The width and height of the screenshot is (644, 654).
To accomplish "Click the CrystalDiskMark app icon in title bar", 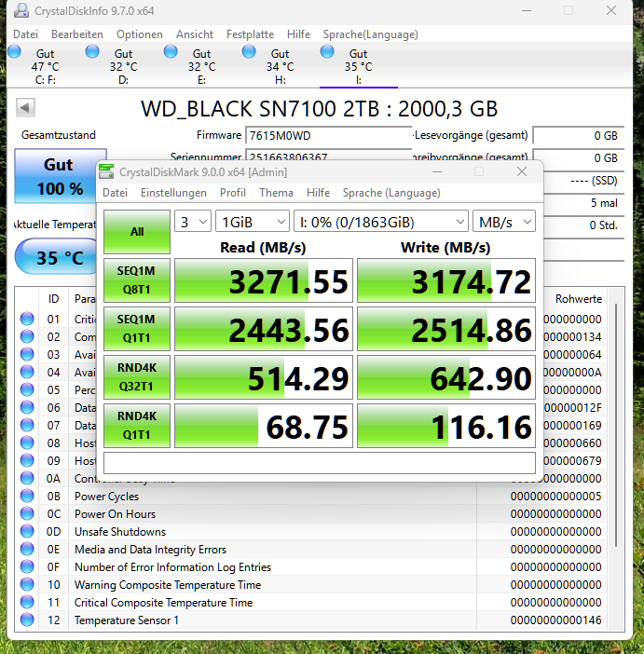I will tap(106, 171).
